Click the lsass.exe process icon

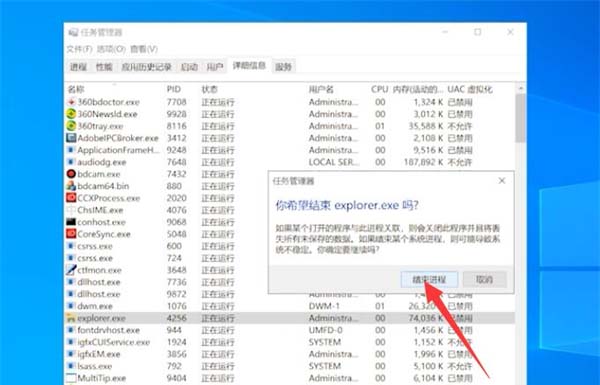(x=71, y=366)
